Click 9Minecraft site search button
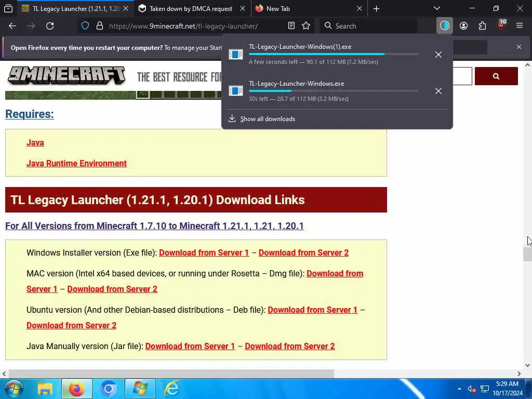 click(496, 76)
